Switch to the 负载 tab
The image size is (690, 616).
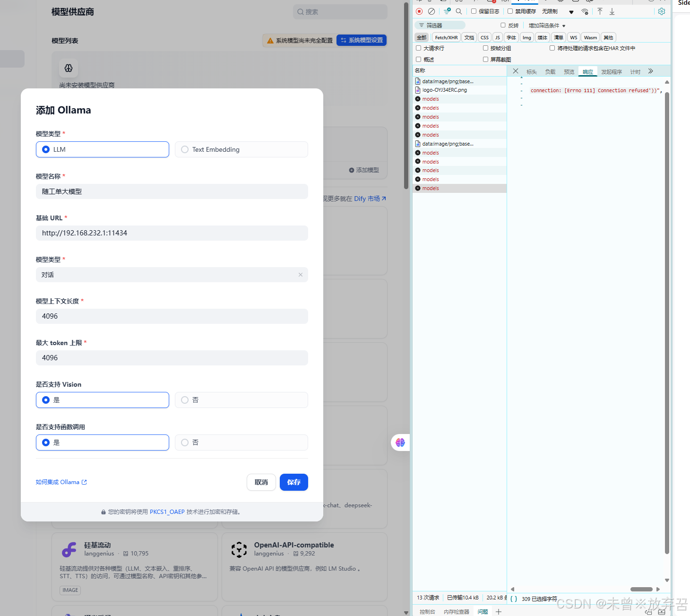pos(550,72)
